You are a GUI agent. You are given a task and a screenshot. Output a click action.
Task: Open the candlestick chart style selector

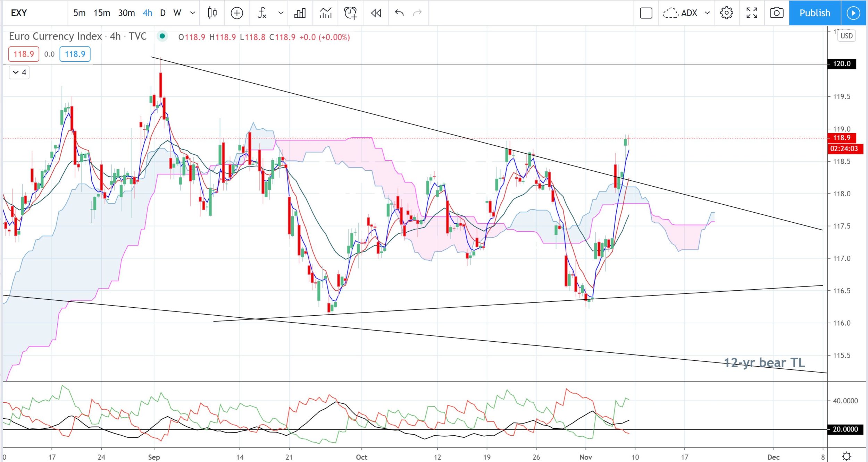tap(212, 13)
